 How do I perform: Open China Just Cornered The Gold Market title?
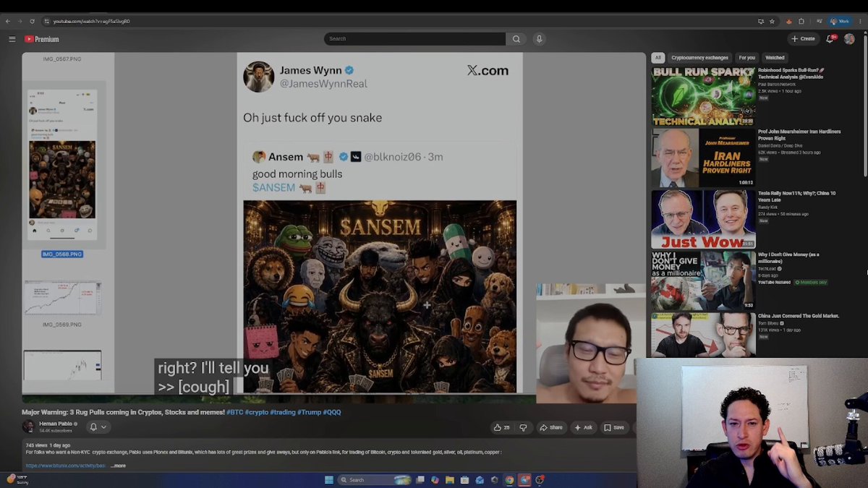(x=799, y=316)
